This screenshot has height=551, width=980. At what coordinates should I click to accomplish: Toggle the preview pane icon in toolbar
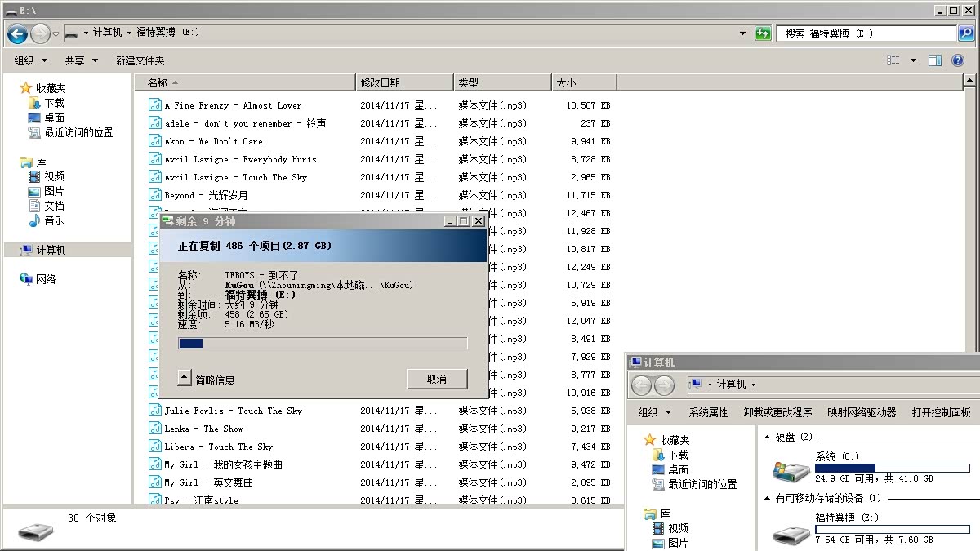tap(935, 60)
